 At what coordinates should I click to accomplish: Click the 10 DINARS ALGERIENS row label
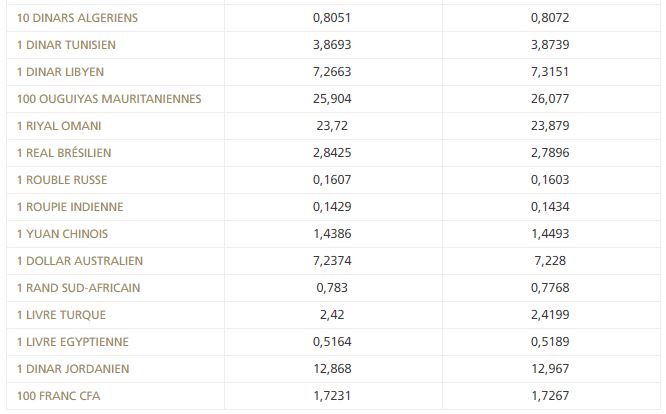click(77, 18)
